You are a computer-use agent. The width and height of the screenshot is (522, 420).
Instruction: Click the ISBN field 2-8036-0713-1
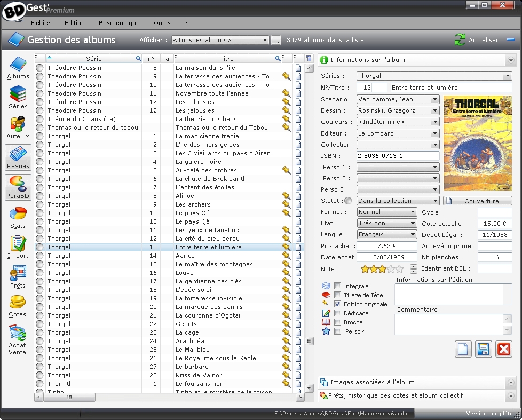(x=398, y=156)
